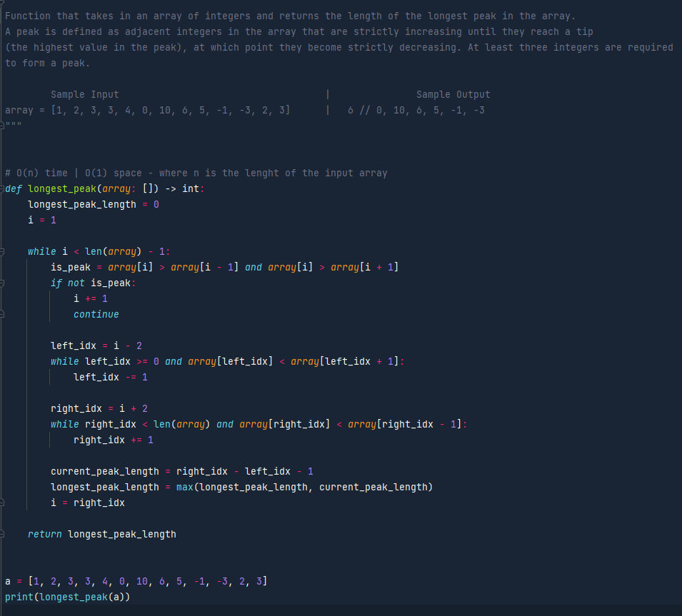Place cursor on 'longest_peak_length = 0' line
This screenshot has width=682, height=616.
[94, 204]
